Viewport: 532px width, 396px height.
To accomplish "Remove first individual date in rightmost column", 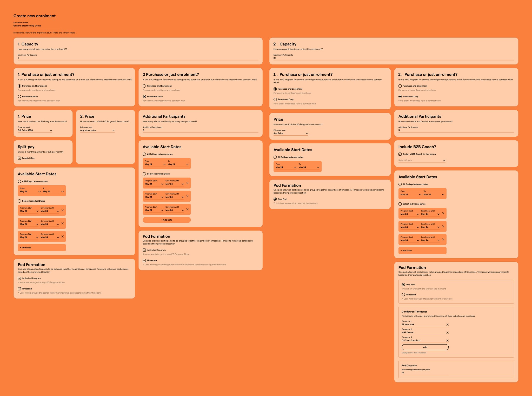I will pyautogui.click(x=443, y=213).
